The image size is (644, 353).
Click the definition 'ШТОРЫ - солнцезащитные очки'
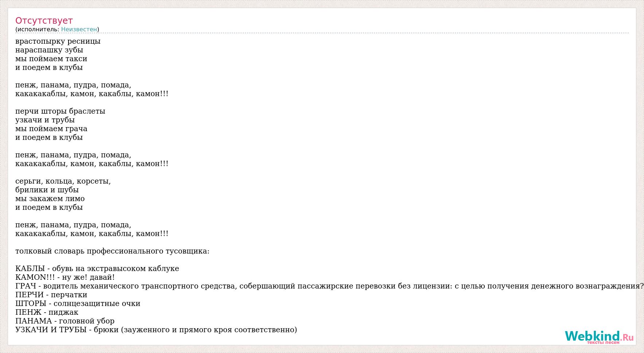pos(78,303)
